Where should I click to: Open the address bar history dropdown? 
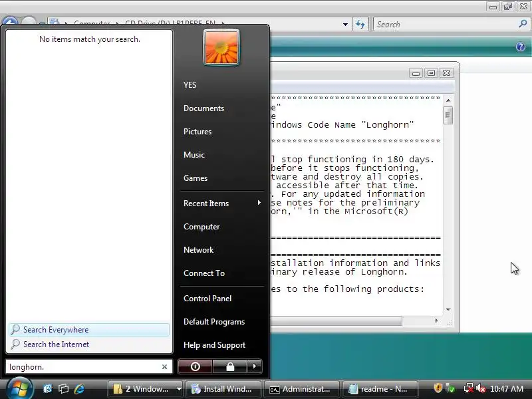click(345, 25)
